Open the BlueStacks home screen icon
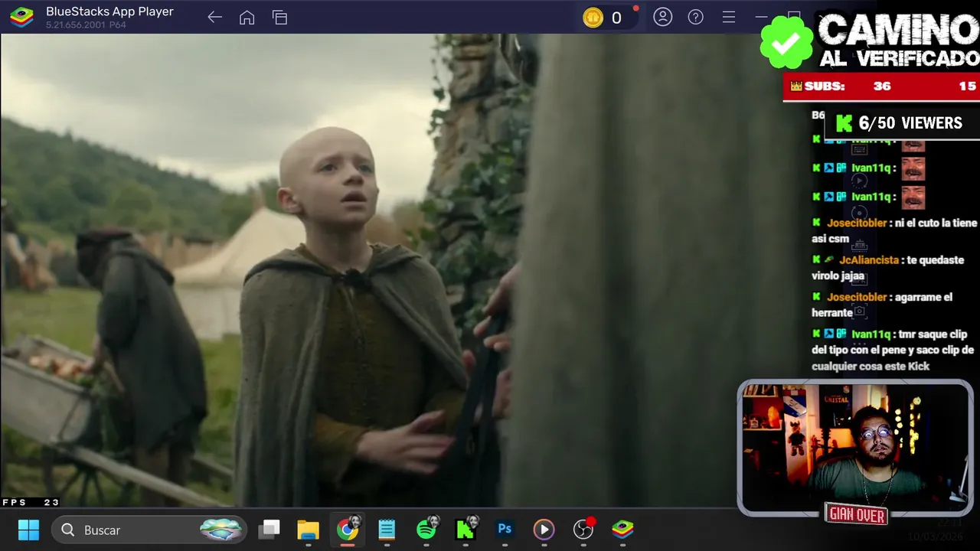The height and width of the screenshot is (551, 980). 247,18
